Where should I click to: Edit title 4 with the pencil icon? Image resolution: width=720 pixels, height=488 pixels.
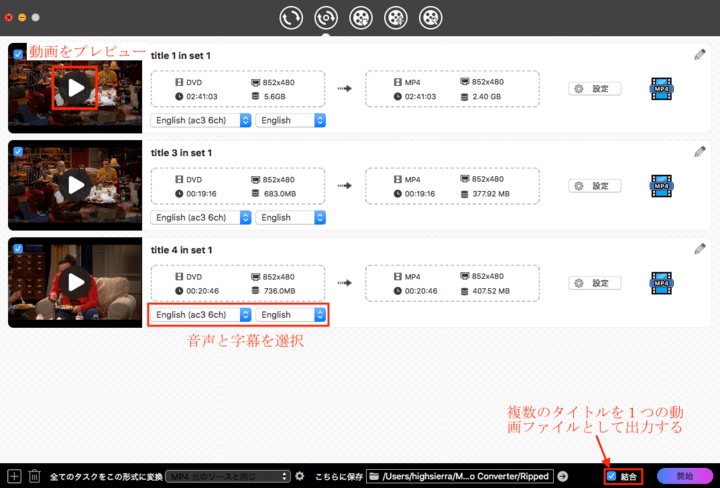tap(700, 249)
